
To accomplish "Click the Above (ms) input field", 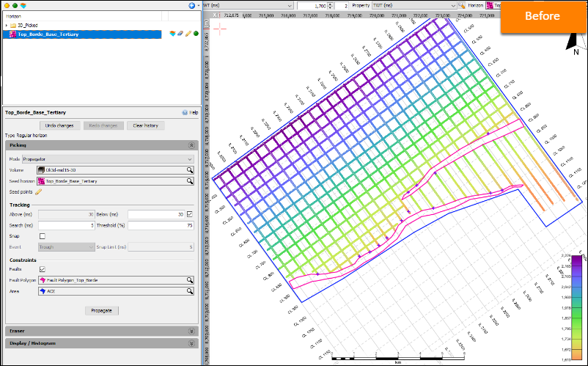I will coord(67,214).
